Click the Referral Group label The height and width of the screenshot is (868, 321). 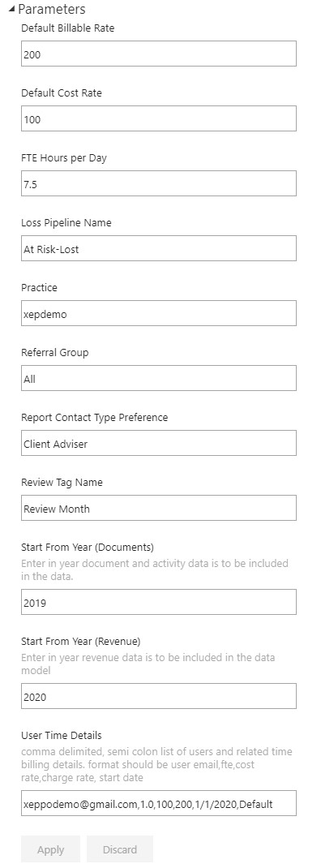point(55,352)
